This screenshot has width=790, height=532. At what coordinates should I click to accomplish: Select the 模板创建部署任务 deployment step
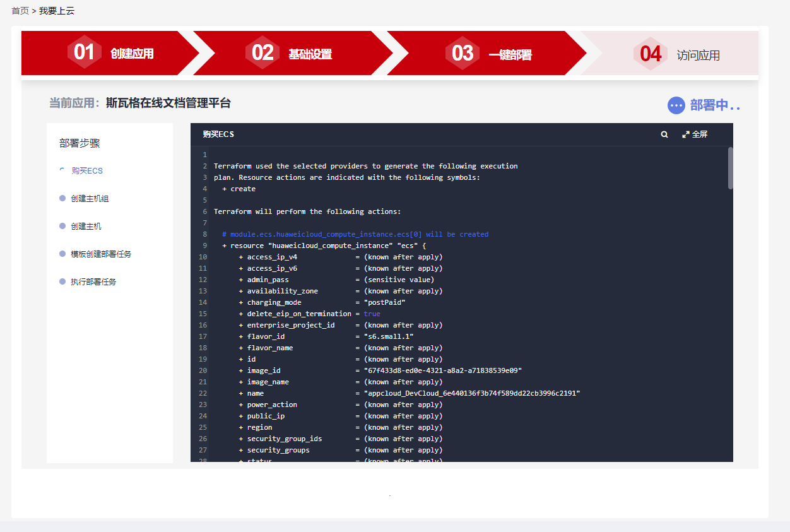[101, 254]
